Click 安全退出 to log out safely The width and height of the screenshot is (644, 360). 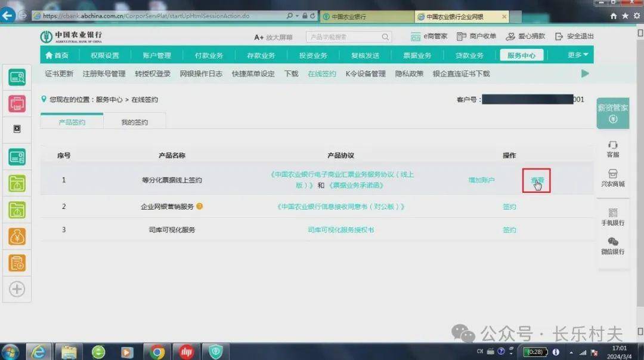click(574, 36)
